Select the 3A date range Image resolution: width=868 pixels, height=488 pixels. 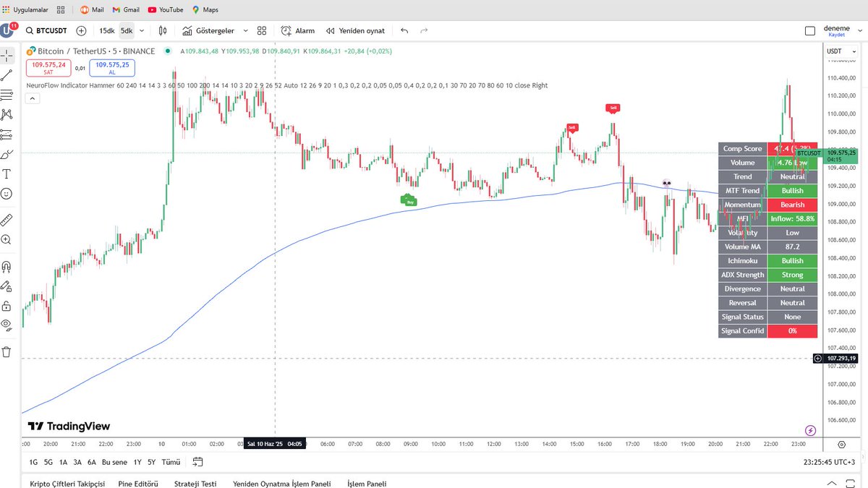tap(77, 462)
